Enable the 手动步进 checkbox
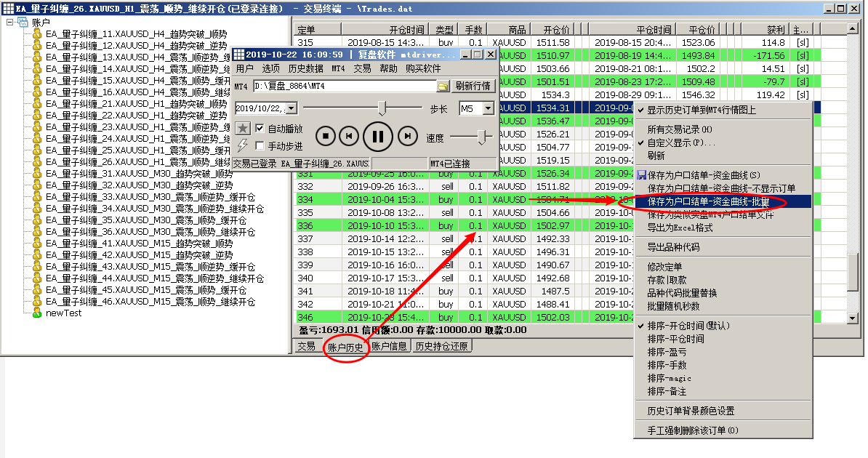The width and height of the screenshot is (868, 458). tap(260, 145)
